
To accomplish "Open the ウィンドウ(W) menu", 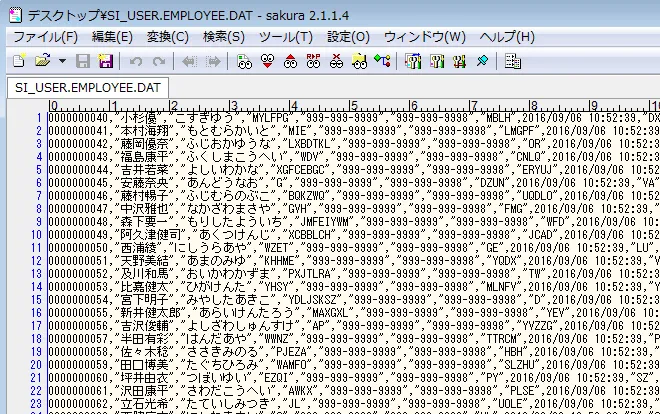I will [x=425, y=37].
